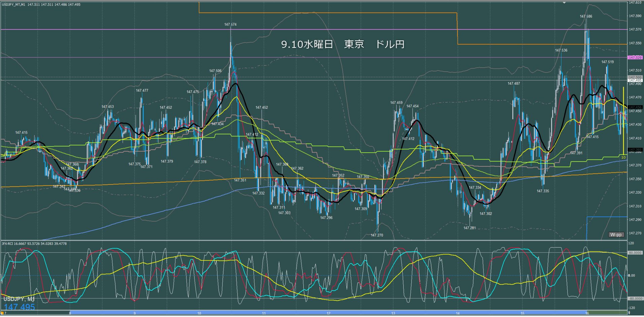Click the gray 147.500 price tag

point(635,77)
